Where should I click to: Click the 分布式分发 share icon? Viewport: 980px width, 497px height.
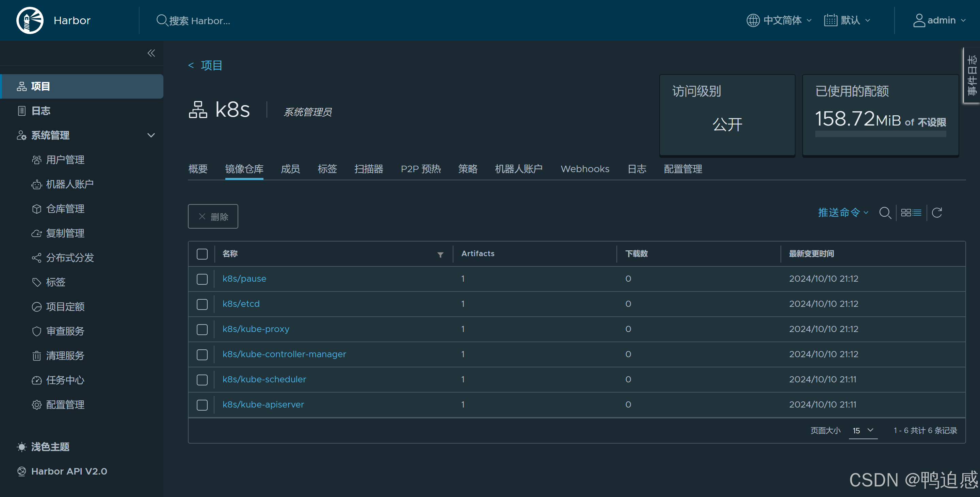pyautogui.click(x=36, y=258)
